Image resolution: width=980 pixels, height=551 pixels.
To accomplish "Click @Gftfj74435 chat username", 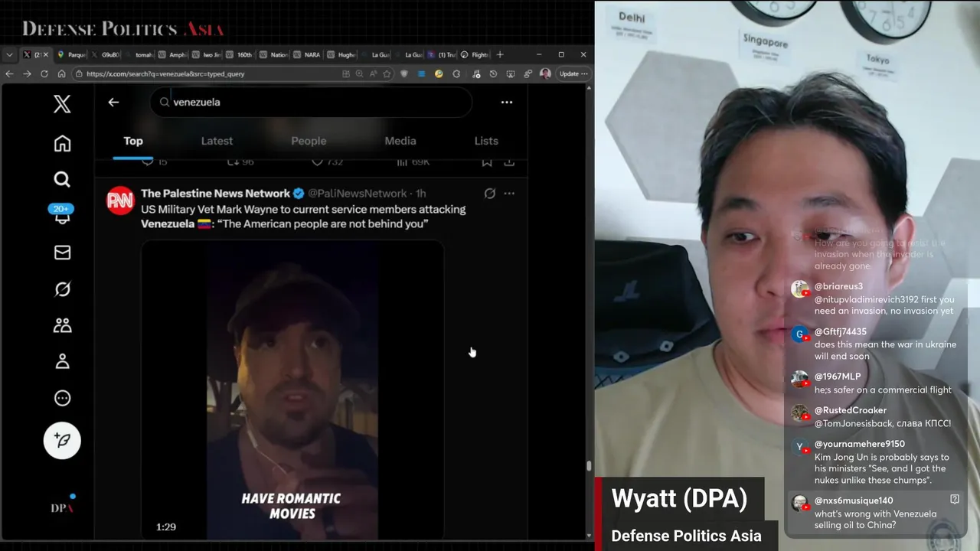I will point(841,331).
